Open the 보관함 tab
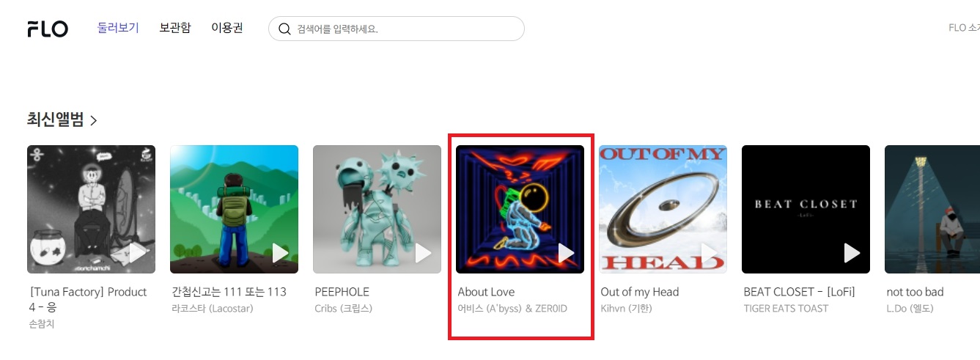 pyautogui.click(x=175, y=29)
